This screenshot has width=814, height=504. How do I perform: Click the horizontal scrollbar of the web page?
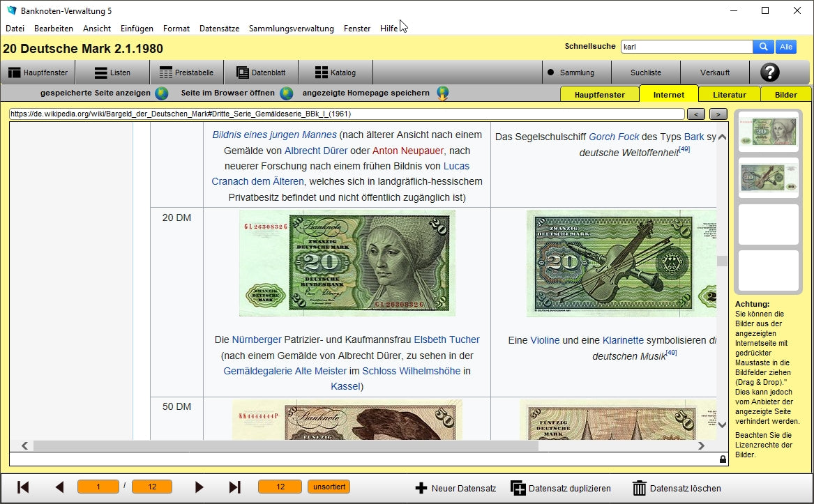click(285, 445)
